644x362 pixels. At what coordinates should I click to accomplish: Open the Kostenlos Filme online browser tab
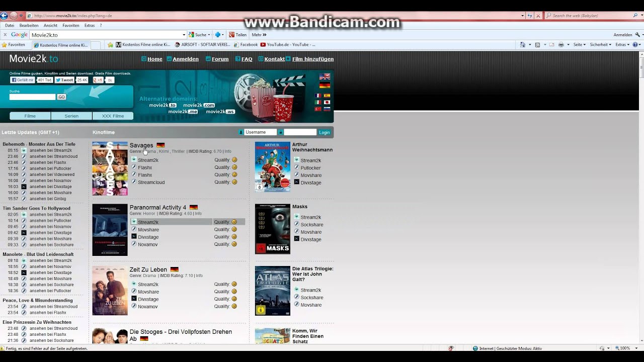click(x=61, y=45)
